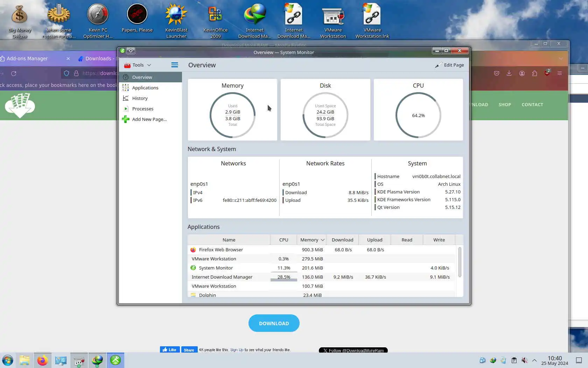Screen dimensions: 588x368
Task: Click the Name column header
Action: click(x=229, y=240)
